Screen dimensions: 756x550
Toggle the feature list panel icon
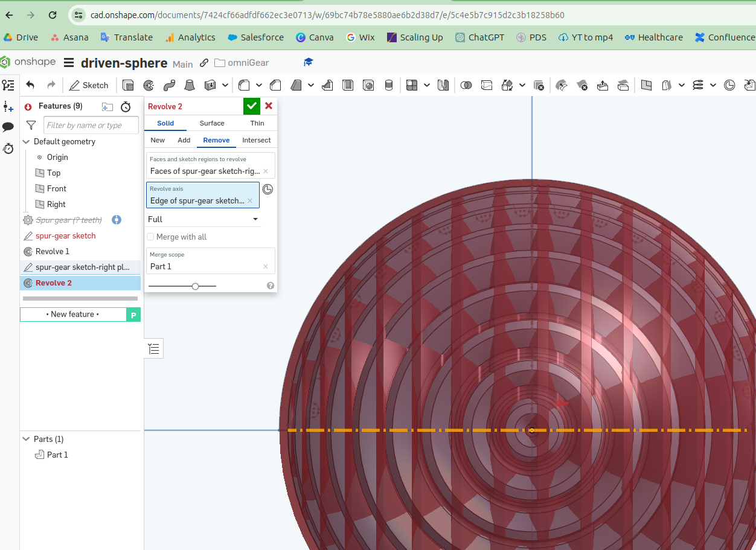coord(8,85)
